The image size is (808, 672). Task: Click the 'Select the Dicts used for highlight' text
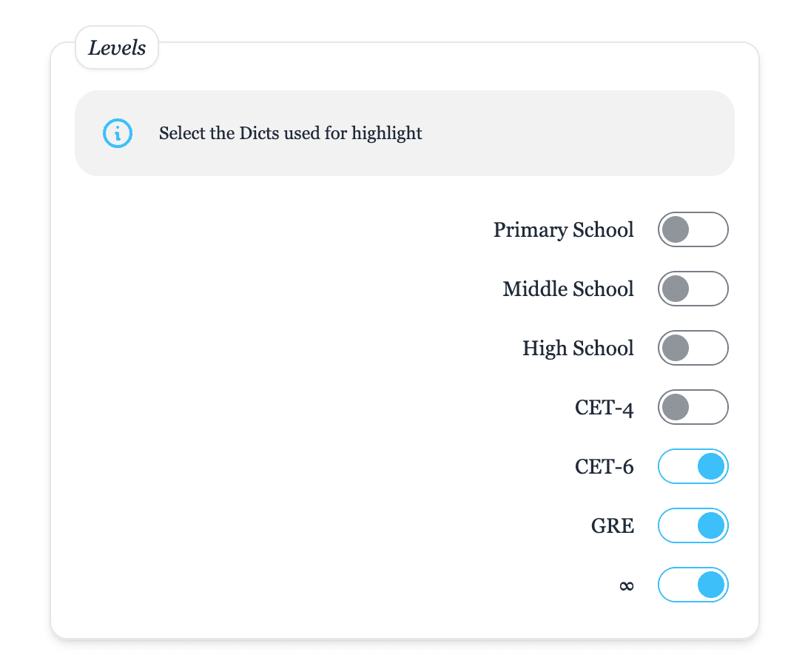coord(290,133)
